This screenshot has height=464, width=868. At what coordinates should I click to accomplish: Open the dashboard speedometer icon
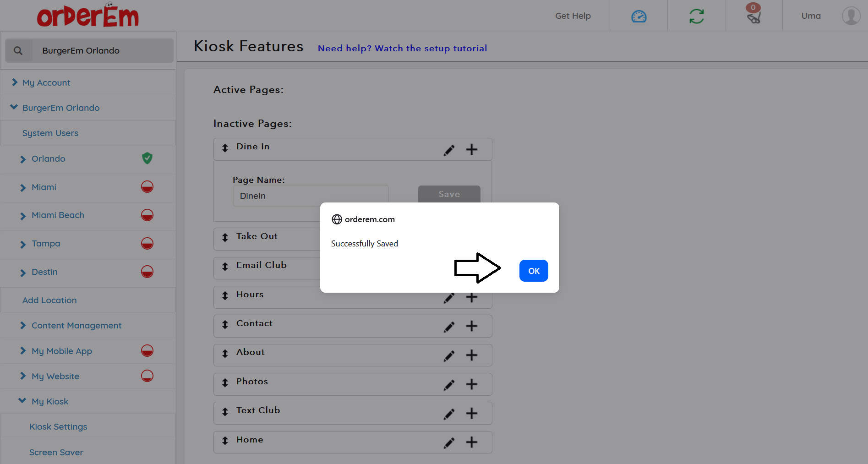pos(639,16)
